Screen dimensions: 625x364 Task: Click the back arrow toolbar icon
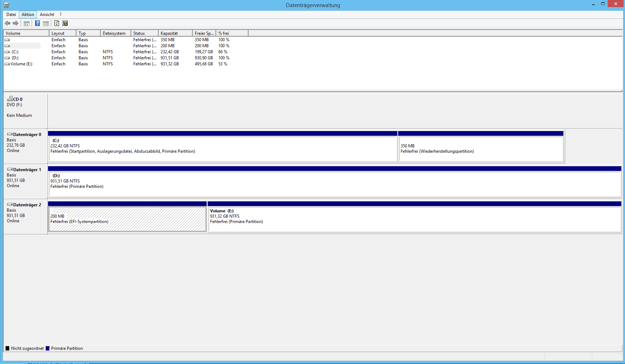[7, 23]
